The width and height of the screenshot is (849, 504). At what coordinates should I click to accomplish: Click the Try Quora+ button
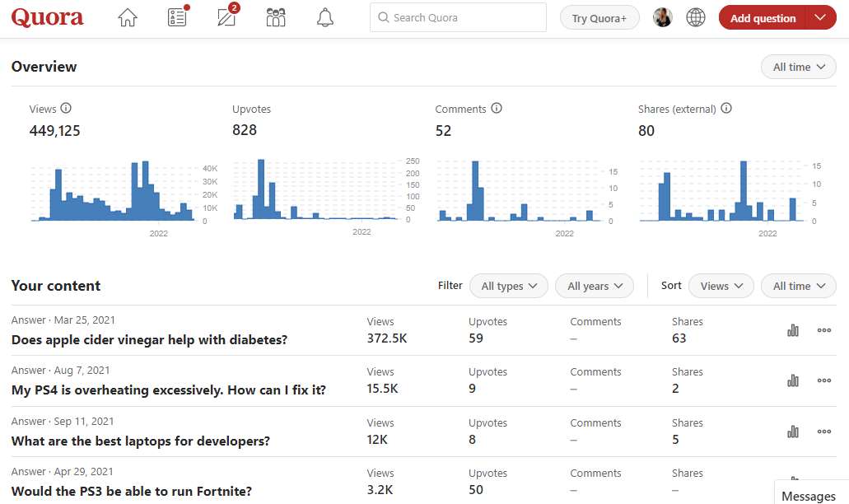coord(599,18)
